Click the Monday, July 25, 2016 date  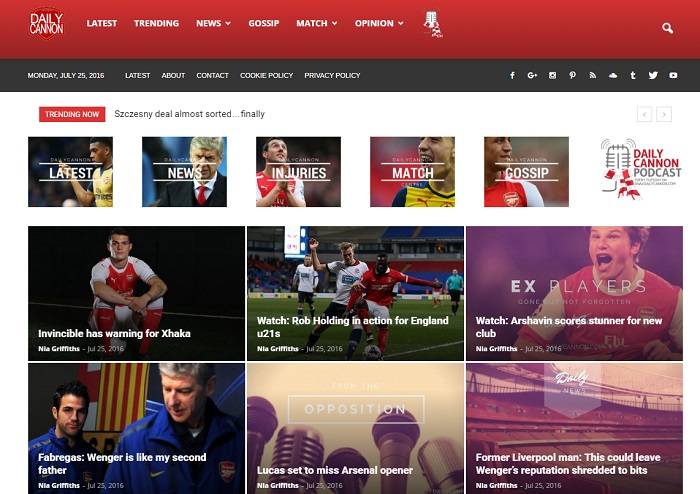66,75
